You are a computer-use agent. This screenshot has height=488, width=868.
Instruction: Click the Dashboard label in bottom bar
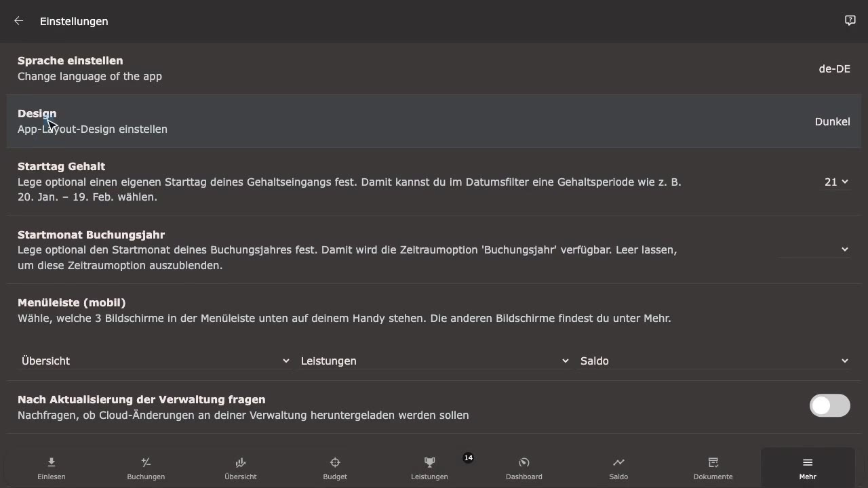[x=524, y=476]
